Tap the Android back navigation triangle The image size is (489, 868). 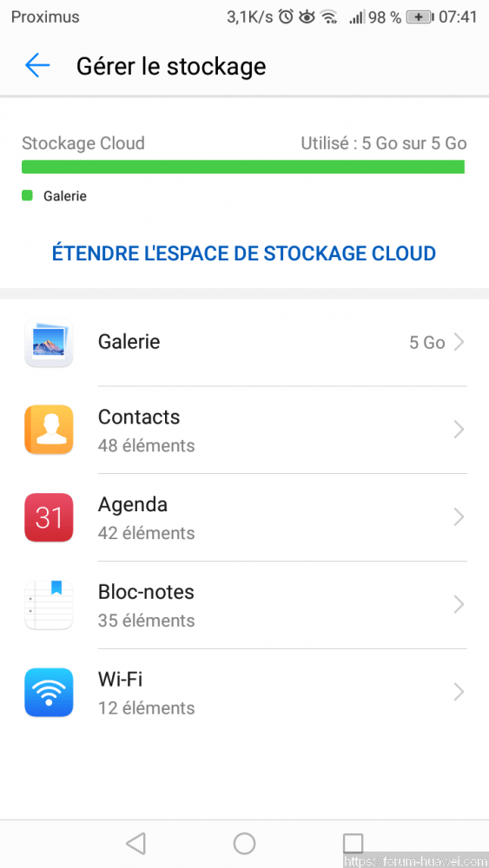tap(135, 844)
